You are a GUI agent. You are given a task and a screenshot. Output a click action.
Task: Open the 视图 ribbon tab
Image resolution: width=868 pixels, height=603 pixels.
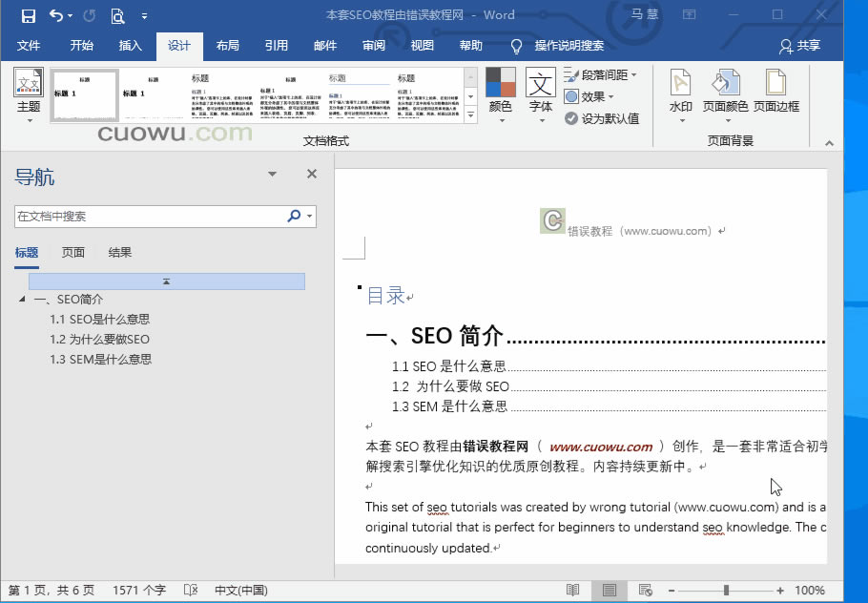tap(422, 46)
